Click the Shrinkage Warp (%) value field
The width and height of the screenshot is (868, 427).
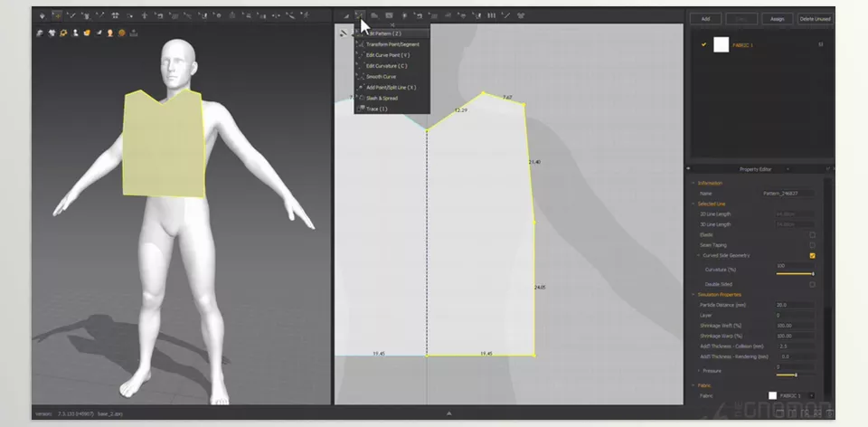coord(796,336)
